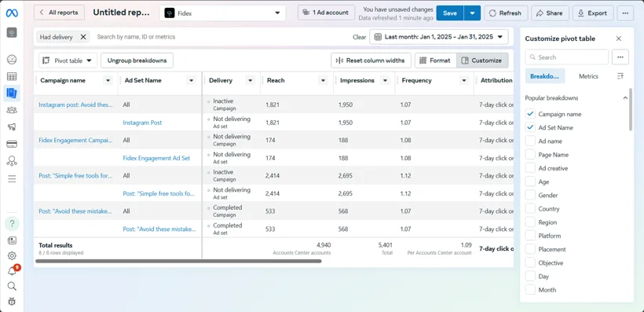Open the Save options dropdown arrow
The height and width of the screenshot is (312, 644).
tap(472, 13)
